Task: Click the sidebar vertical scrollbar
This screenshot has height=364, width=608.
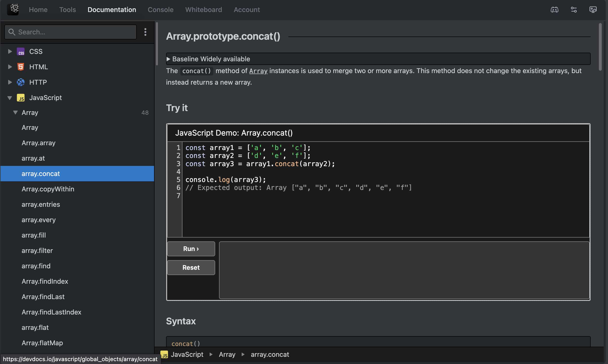Action: click(157, 44)
